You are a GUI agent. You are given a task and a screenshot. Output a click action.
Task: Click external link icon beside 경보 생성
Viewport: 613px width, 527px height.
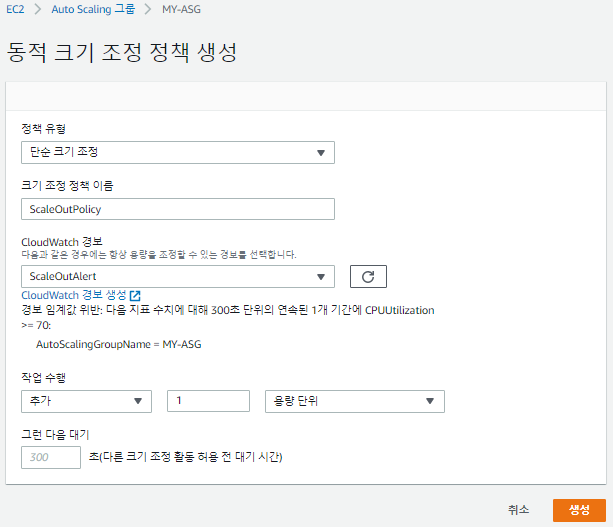[135, 296]
